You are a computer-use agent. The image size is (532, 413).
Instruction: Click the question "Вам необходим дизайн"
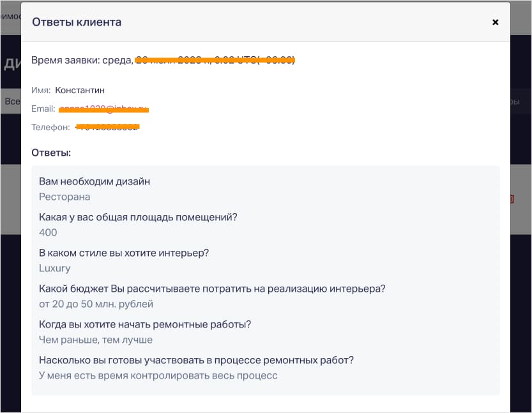(x=95, y=181)
